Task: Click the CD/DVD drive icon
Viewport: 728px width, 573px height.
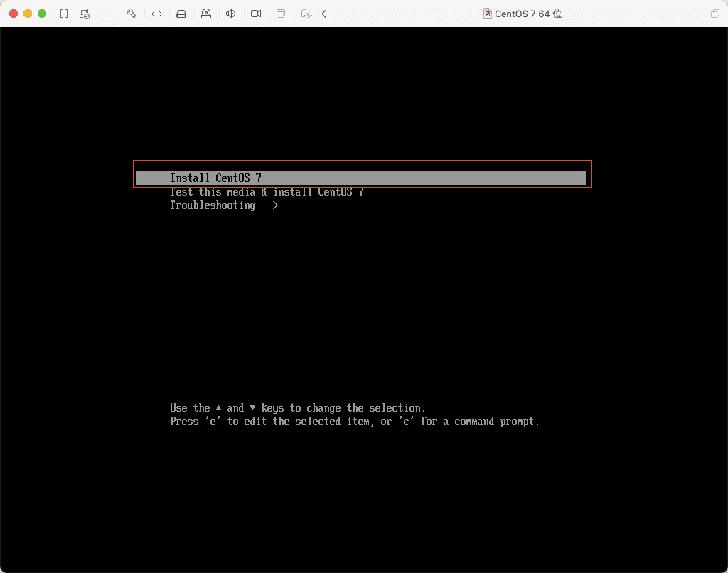Action: [206, 14]
